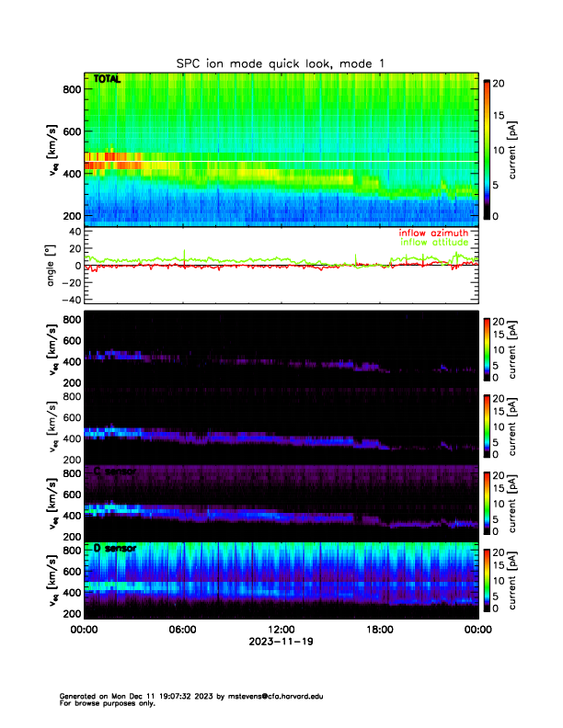Click the 12:00 time axis tick label

coord(281,630)
